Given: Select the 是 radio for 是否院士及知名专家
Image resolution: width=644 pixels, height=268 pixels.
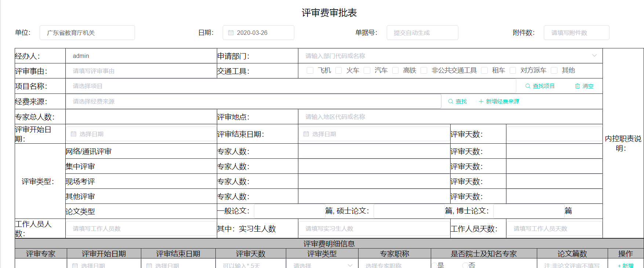Looking at the screenshot, I should pyautogui.click(x=434, y=265).
